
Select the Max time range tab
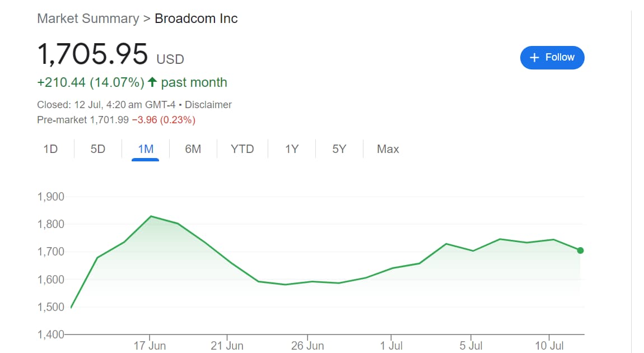point(387,149)
